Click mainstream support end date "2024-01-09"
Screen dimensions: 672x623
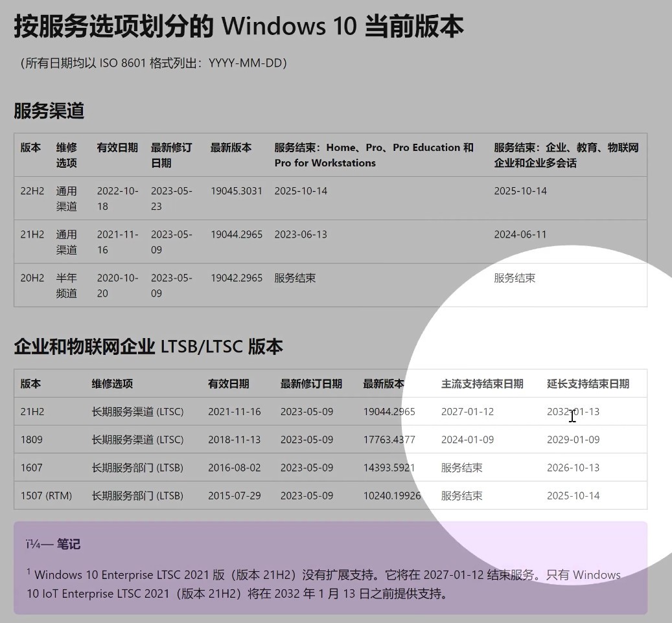click(x=468, y=440)
